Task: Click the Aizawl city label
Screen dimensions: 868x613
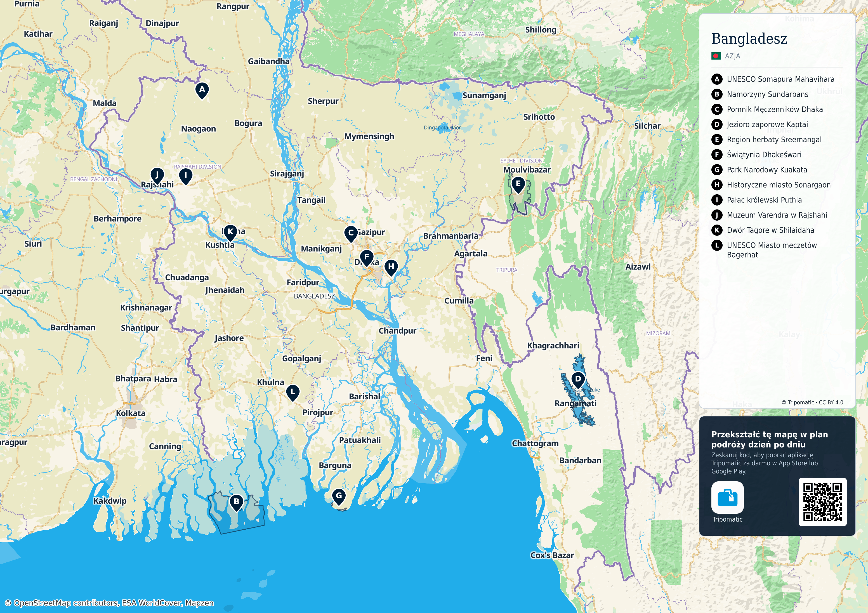Action: coord(638,267)
